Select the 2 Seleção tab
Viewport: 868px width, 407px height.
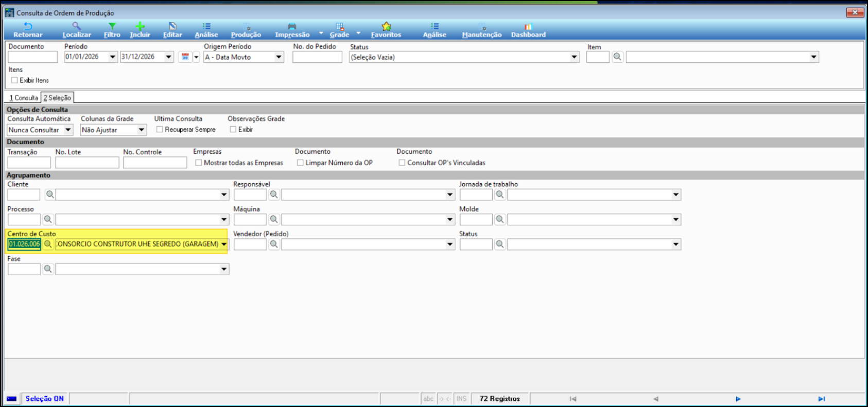point(57,98)
